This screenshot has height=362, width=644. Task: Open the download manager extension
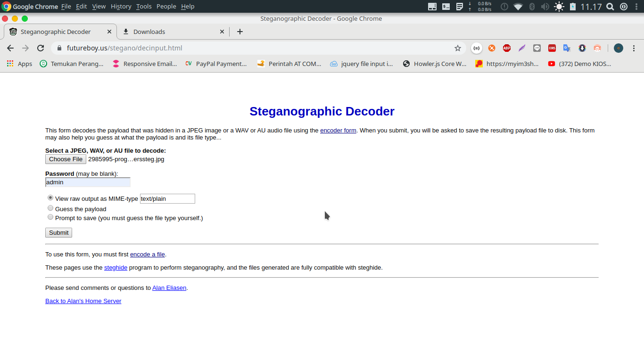582,48
